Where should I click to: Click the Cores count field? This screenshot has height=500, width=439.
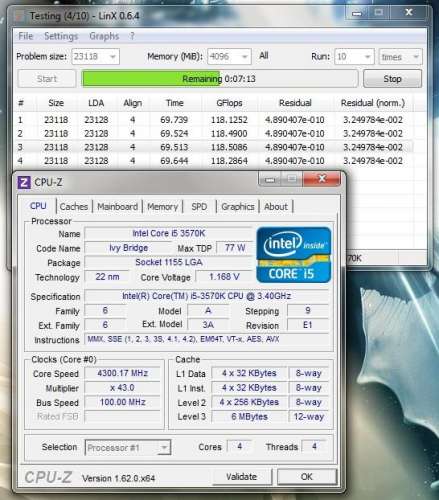[x=239, y=447]
